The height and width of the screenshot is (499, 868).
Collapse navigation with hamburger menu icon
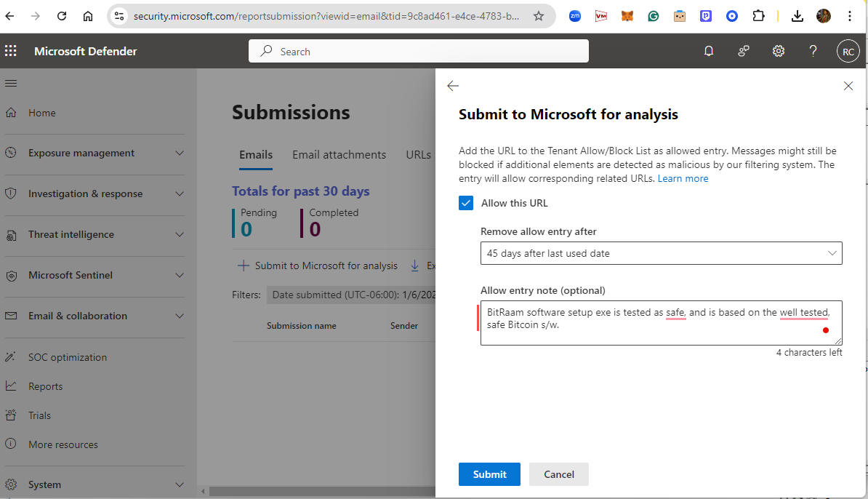click(11, 84)
